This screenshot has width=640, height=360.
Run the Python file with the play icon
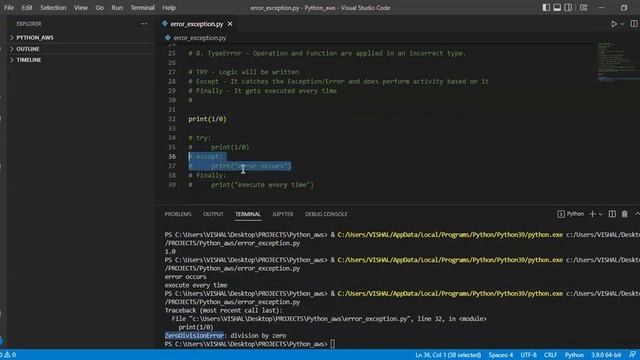click(613, 24)
